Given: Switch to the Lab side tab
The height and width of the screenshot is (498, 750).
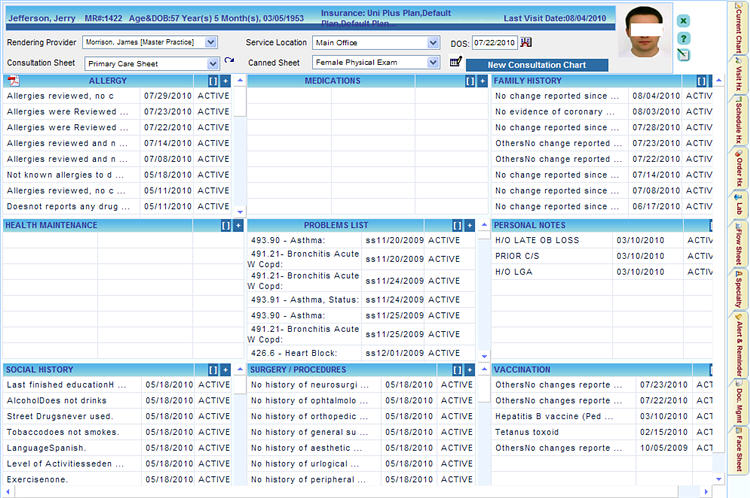Looking at the screenshot, I should 739,205.
